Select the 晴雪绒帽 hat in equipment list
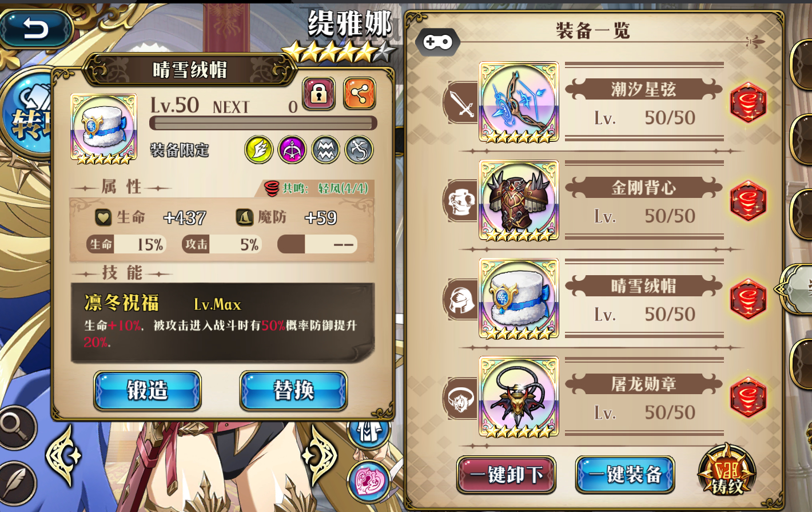 click(x=519, y=299)
